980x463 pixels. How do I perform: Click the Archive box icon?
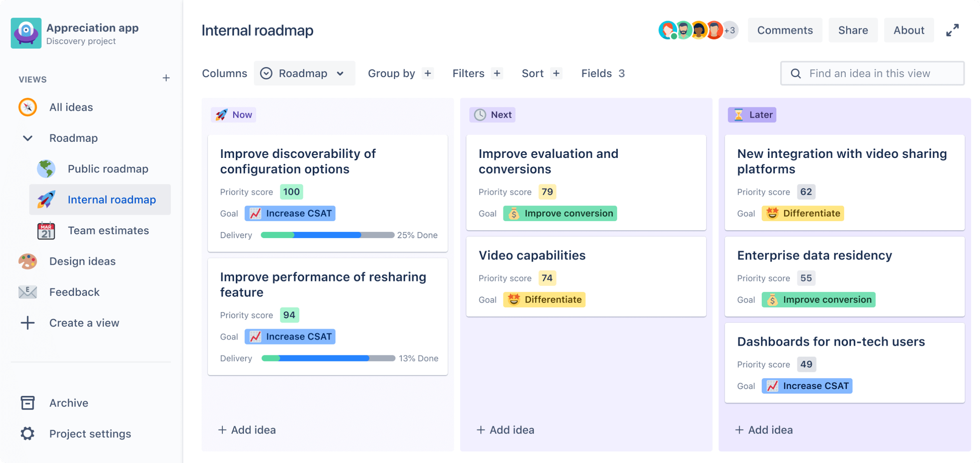coord(27,403)
